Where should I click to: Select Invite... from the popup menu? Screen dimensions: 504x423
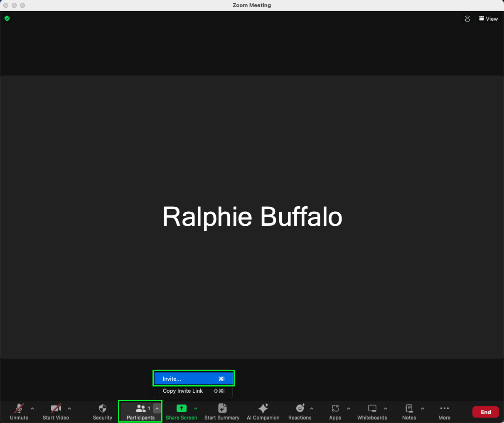pyautogui.click(x=193, y=379)
